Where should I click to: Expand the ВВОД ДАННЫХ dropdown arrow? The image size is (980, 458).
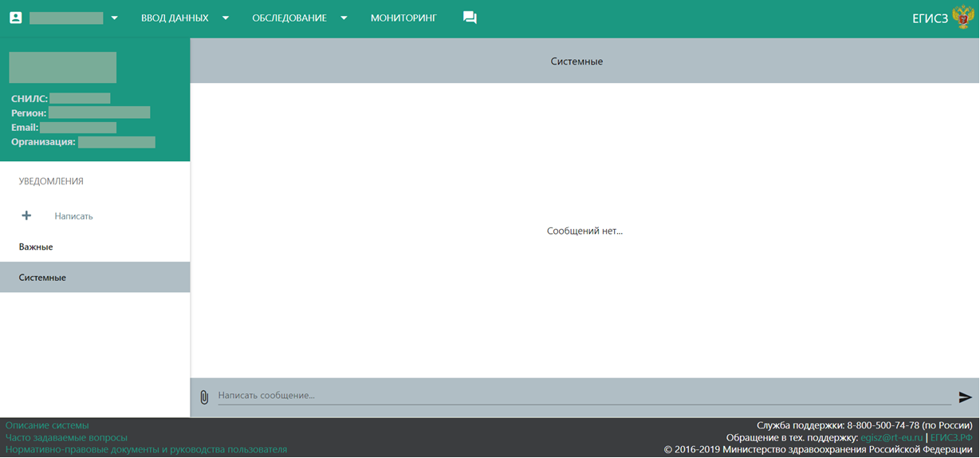pyautogui.click(x=226, y=18)
